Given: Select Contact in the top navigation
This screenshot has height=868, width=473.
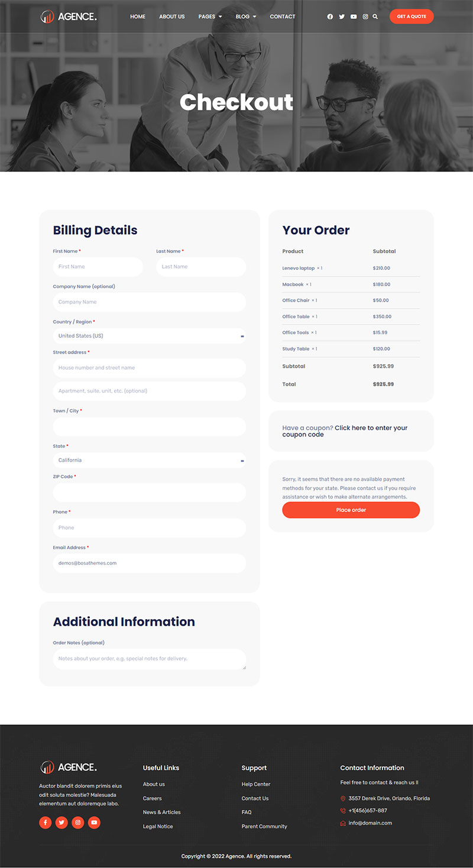Looking at the screenshot, I should point(283,17).
